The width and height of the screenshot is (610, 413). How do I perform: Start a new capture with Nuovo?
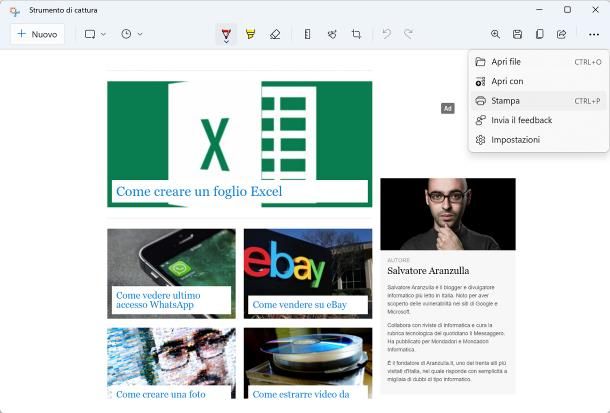point(37,34)
